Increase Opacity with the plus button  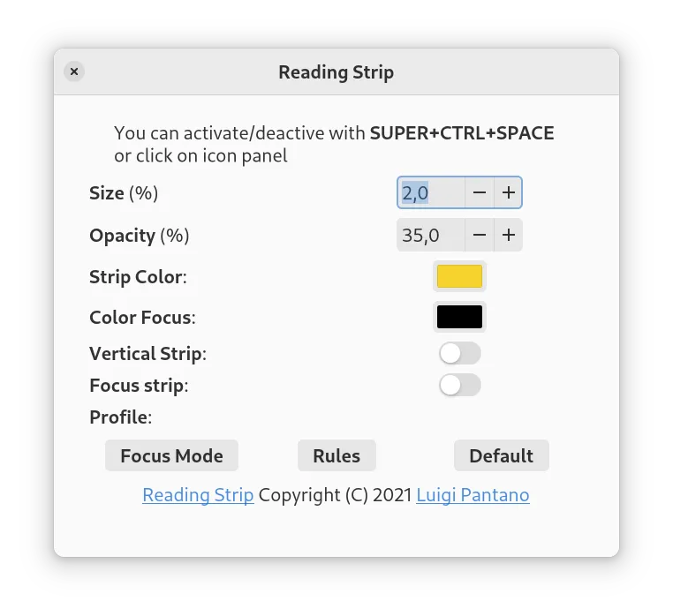[508, 235]
